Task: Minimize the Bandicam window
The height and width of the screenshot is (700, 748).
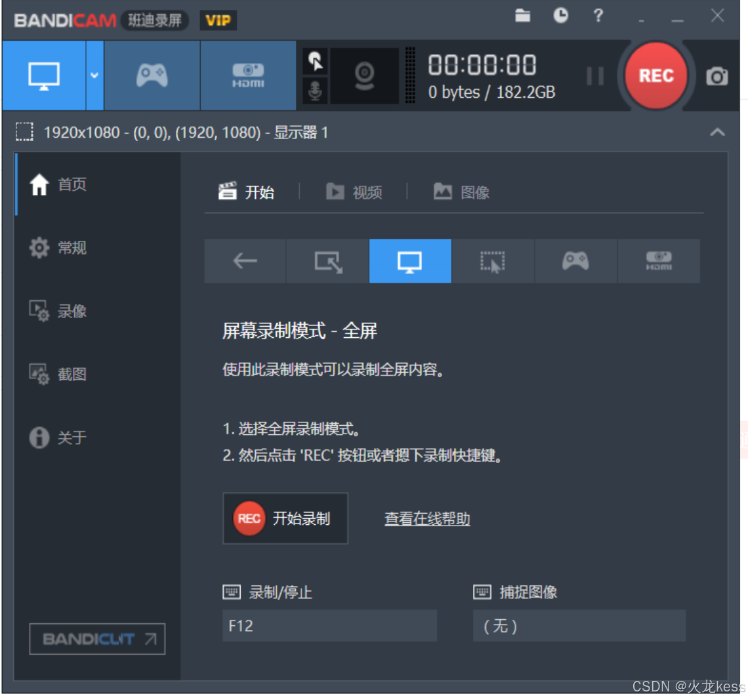Action: 677,20
